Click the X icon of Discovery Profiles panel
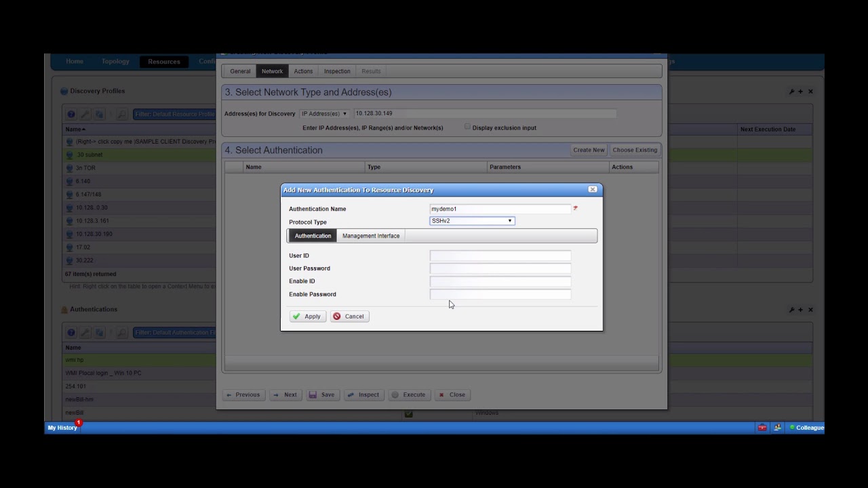This screenshot has width=868, height=488. point(810,91)
